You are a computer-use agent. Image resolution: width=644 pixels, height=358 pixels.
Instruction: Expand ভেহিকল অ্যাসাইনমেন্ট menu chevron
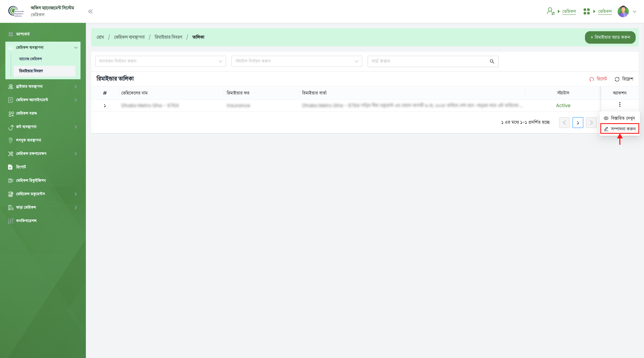pos(76,100)
